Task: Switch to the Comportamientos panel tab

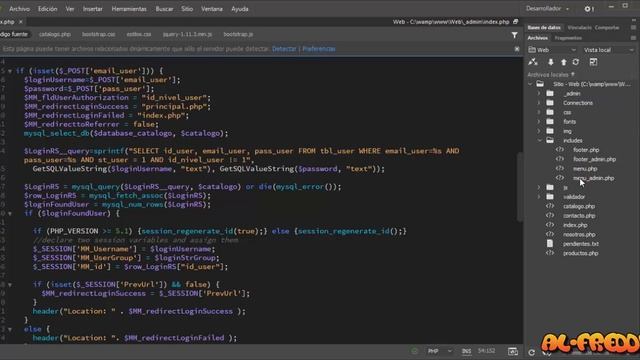Action: click(x=607, y=28)
